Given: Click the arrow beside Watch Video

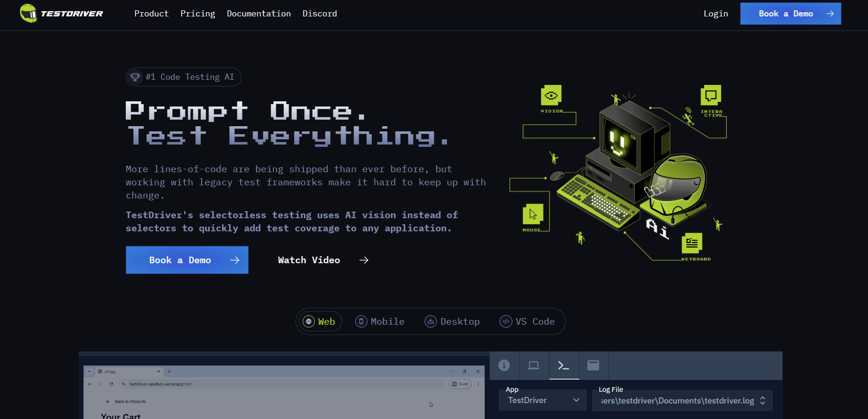Looking at the screenshot, I should [364, 260].
